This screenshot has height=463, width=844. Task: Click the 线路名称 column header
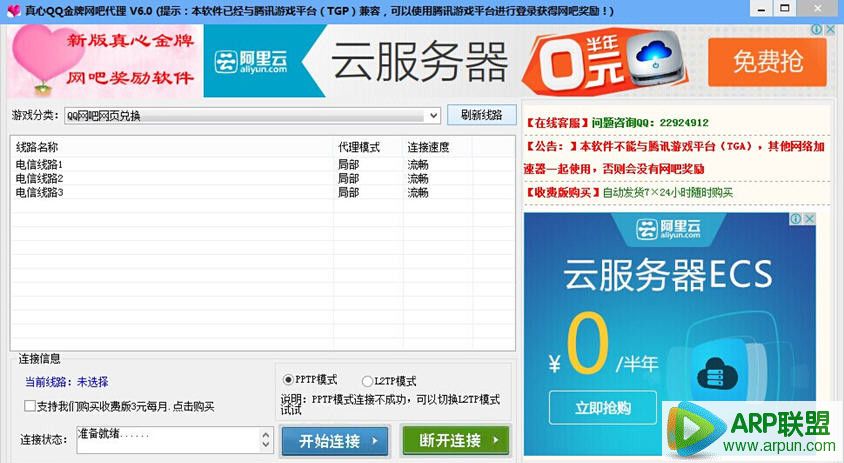click(172, 147)
